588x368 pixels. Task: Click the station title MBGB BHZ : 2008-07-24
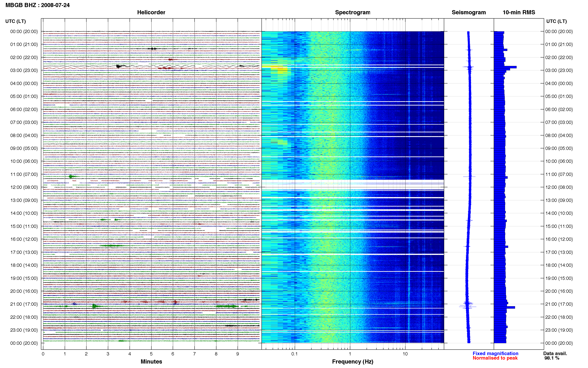click(x=38, y=5)
